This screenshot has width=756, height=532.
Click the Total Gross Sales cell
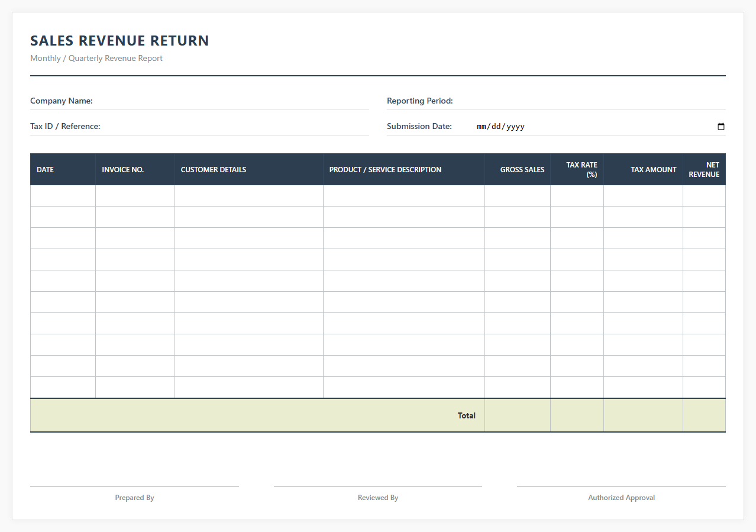[518, 415]
